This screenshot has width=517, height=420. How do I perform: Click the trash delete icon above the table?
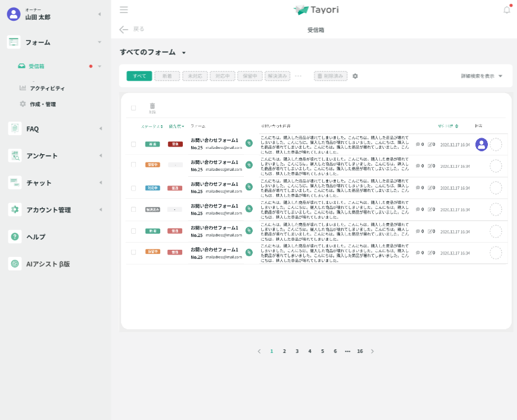pyautogui.click(x=153, y=106)
